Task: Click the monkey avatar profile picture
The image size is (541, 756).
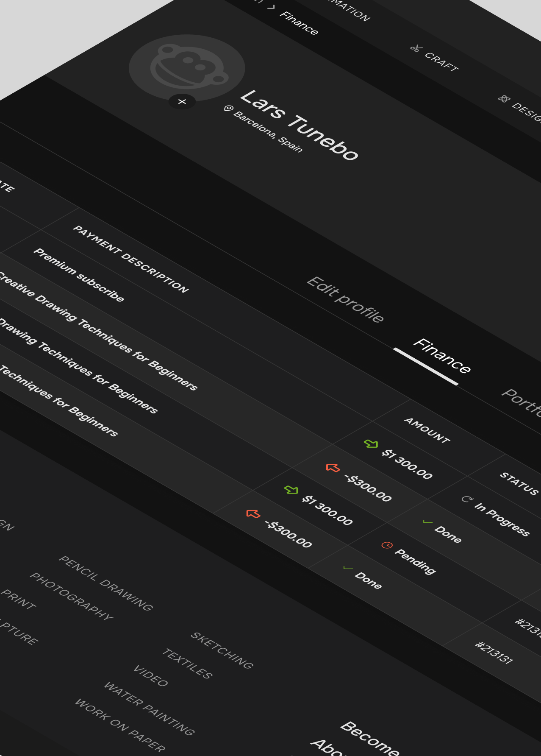Action: click(187, 68)
